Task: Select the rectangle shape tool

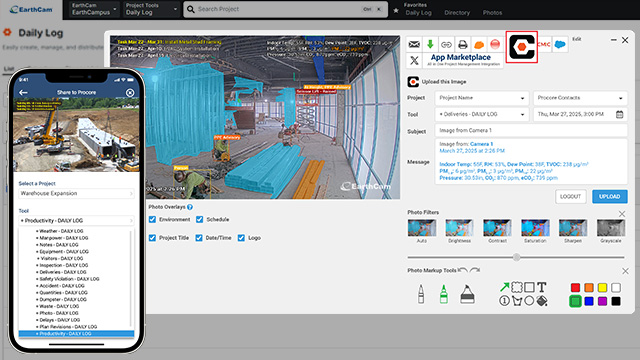Action: [x=529, y=287]
